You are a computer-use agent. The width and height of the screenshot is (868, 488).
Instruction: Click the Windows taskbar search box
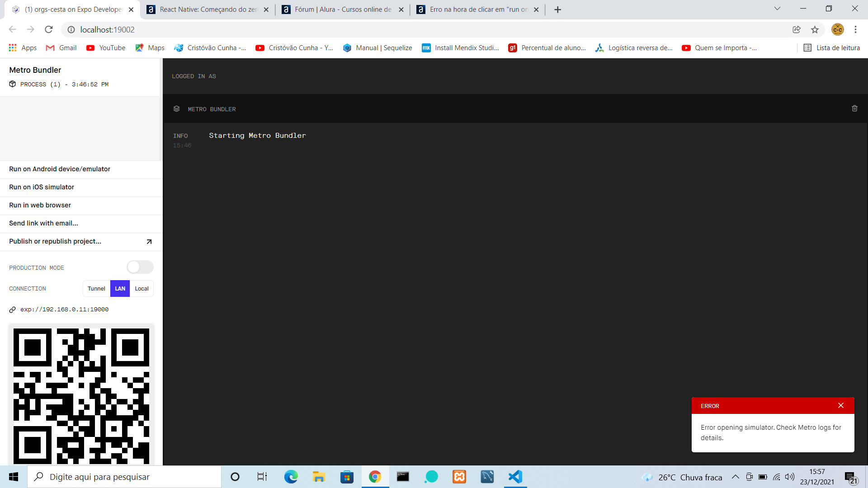pyautogui.click(x=124, y=477)
